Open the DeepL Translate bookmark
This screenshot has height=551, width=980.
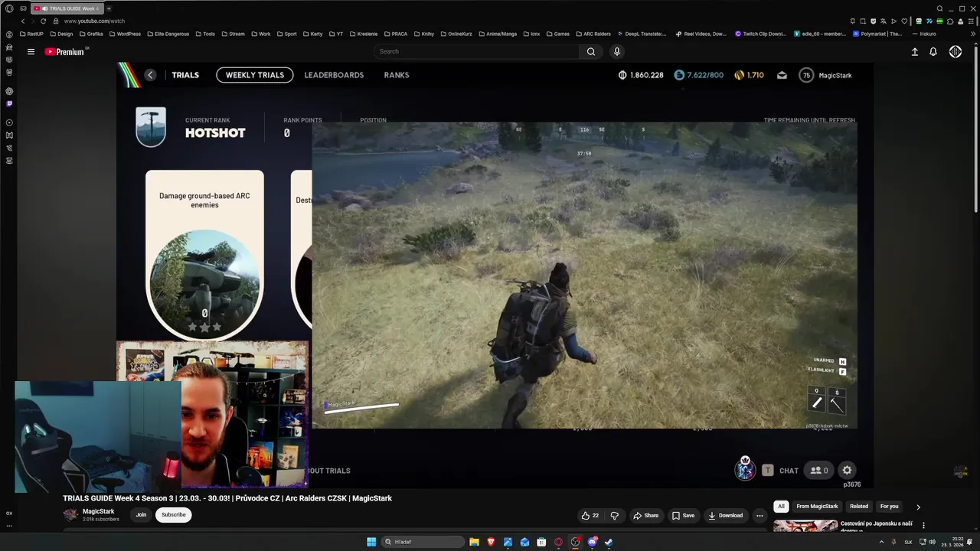tap(641, 34)
